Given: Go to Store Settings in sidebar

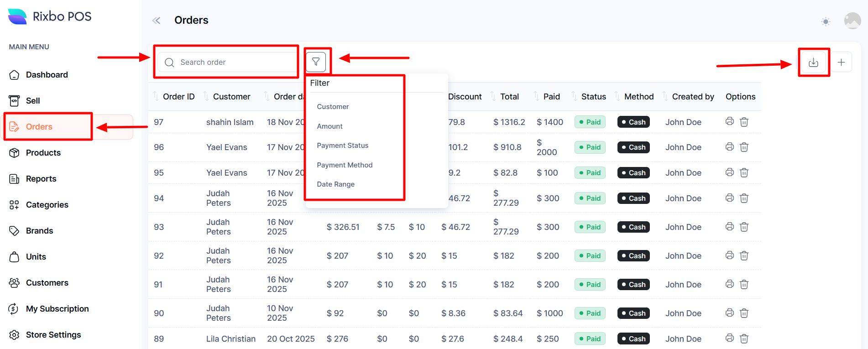Looking at the screenshot, I should [53, 335].
